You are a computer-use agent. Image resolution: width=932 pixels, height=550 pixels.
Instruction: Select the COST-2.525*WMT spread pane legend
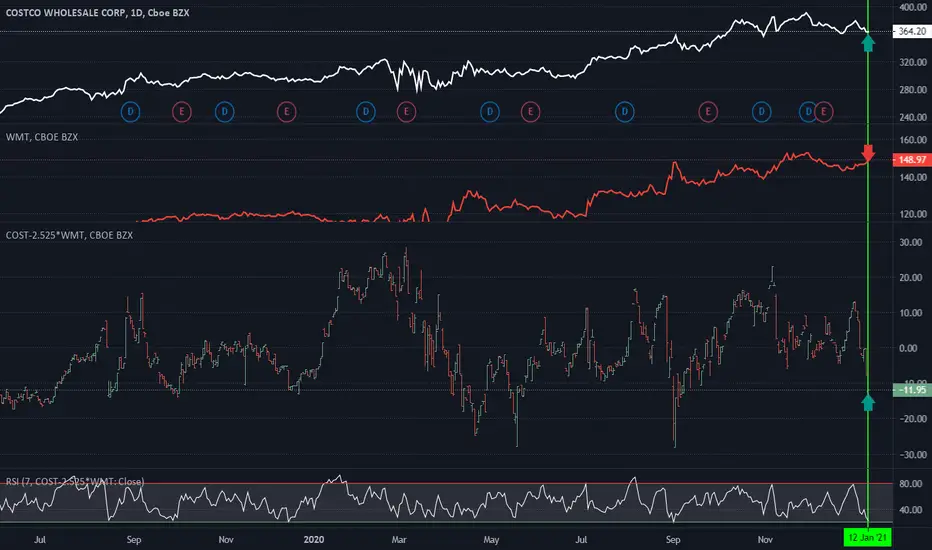click(70, 235)
